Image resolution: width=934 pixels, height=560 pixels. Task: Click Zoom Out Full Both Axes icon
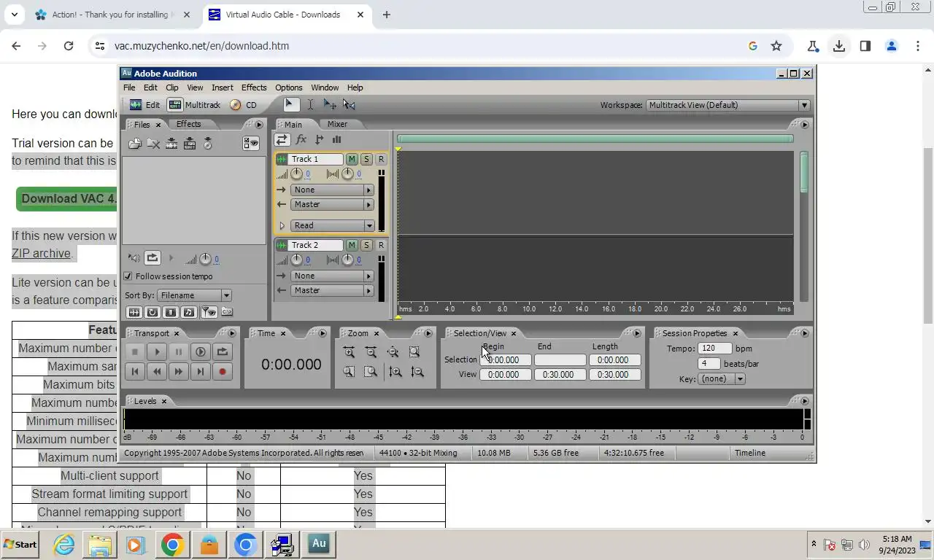pos(393,351)
